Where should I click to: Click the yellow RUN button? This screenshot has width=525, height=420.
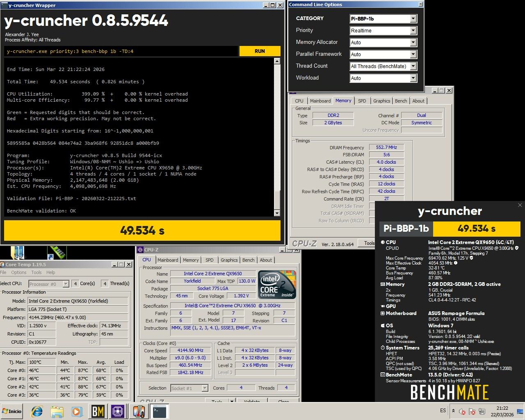tap(260, 51)
